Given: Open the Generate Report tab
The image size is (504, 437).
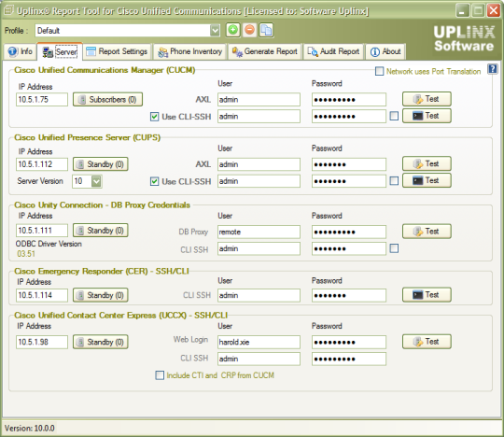Looking at the screenshot, I should click(265, 51).
